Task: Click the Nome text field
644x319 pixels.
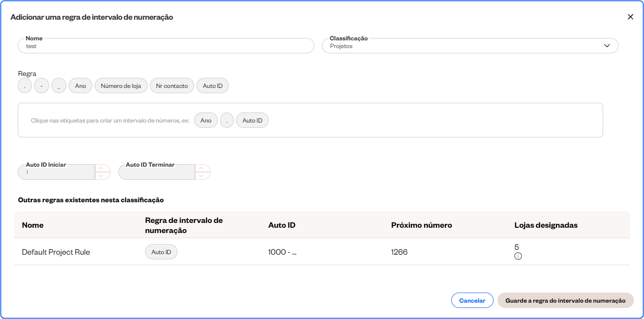Action: [166, 46]
